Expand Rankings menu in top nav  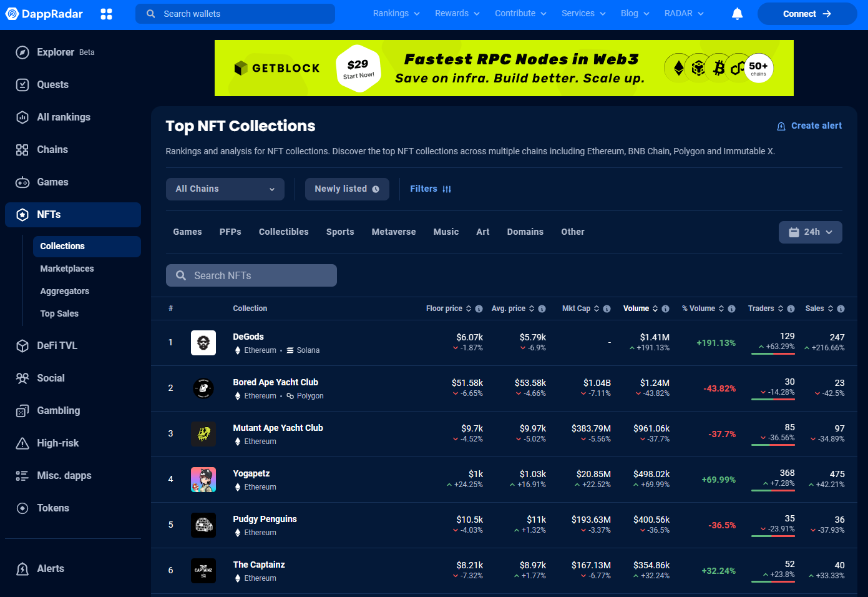coord(396,13)
